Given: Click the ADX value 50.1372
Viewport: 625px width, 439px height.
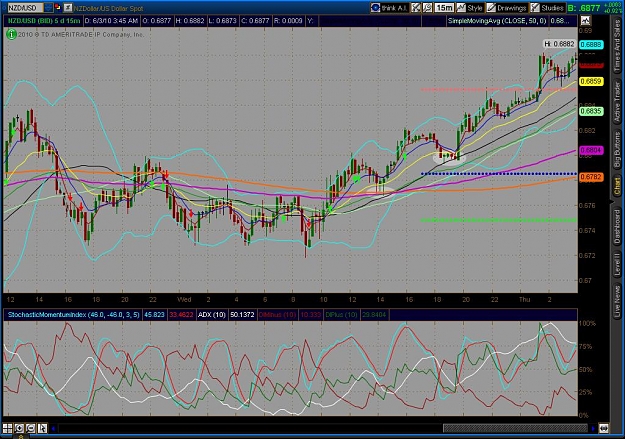Looking at the screenshot, I should pyautogui.click(x=242, y=315).
